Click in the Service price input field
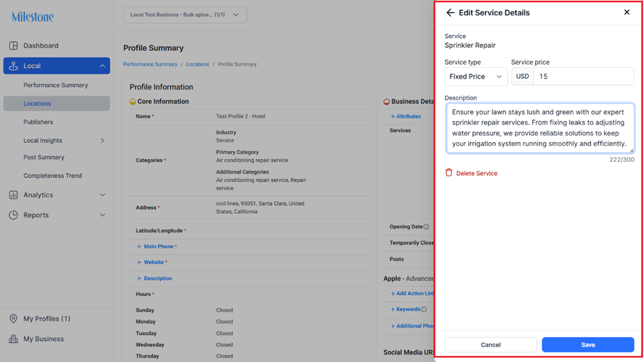Viewport: 644px width, 362px height. (x=584, y=77)
